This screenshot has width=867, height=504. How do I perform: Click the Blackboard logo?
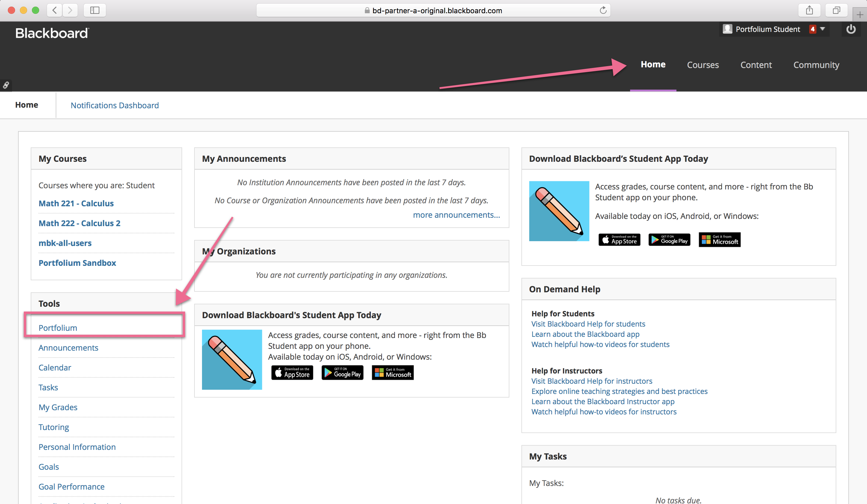pos(52,33)
